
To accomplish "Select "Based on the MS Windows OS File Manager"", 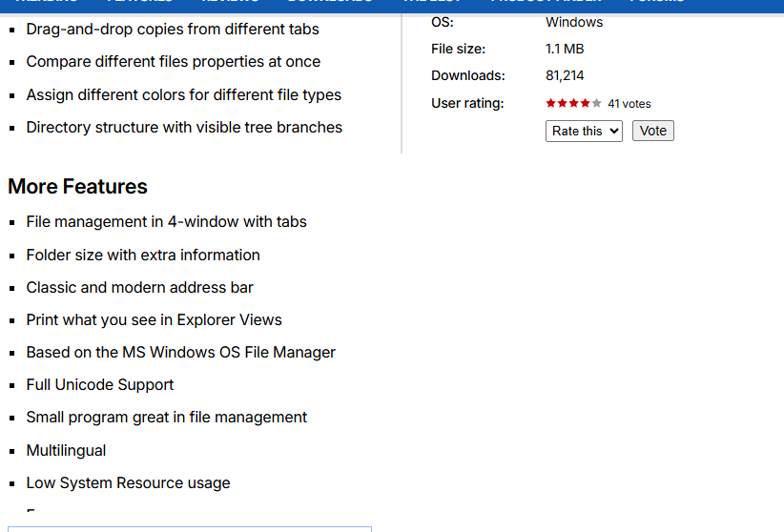I will [180, 353].
